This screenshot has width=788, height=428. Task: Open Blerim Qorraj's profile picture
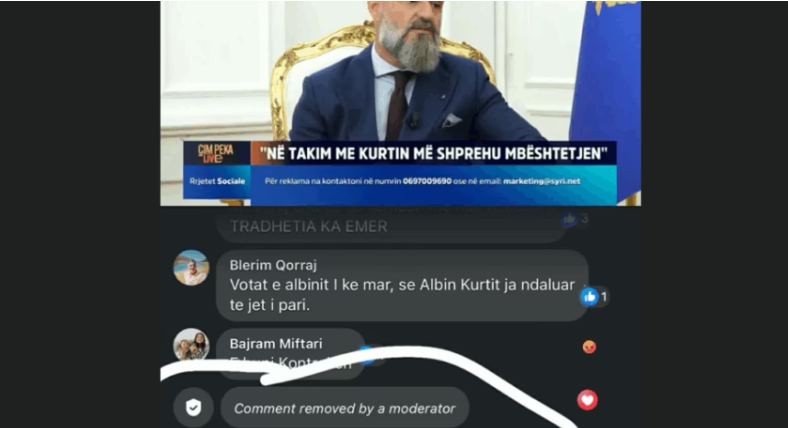click(x=191, y=268)
